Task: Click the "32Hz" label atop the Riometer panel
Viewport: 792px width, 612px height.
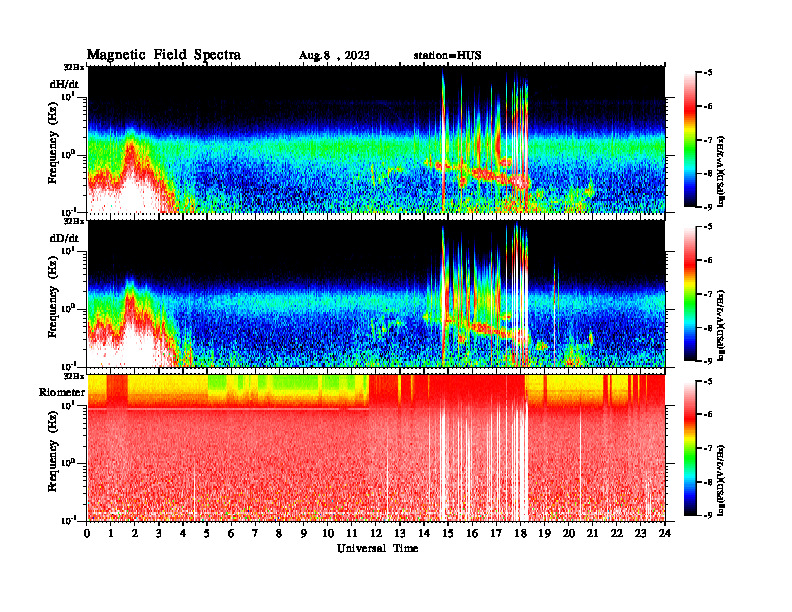Action: pos(74,376)
